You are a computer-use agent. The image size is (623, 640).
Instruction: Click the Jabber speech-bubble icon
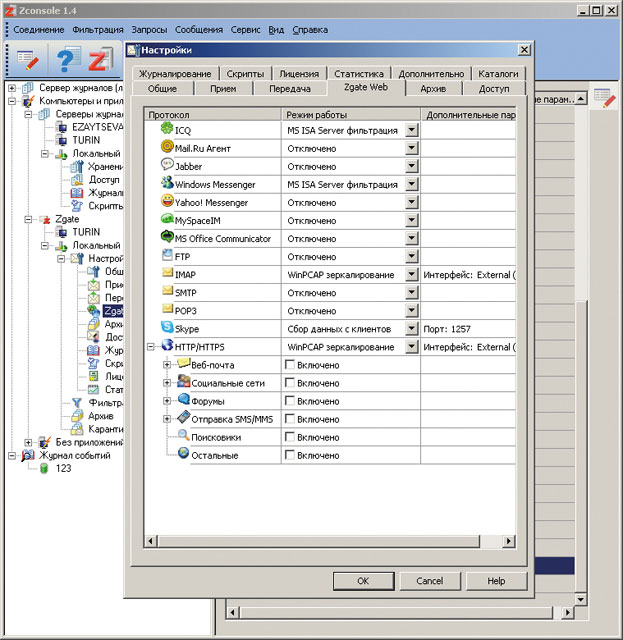pyautogui.click(x=167, y=164)
